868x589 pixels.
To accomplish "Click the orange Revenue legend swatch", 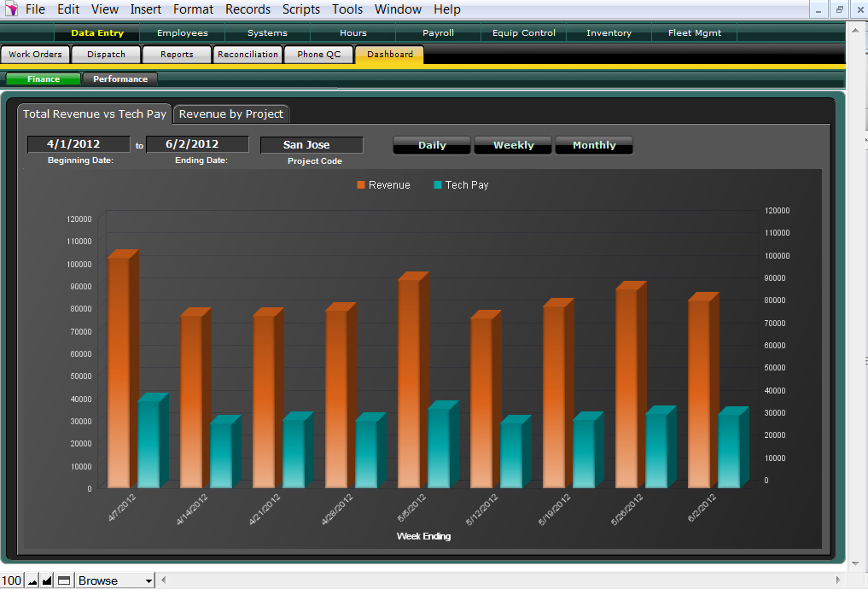I will tap(361, 185).
